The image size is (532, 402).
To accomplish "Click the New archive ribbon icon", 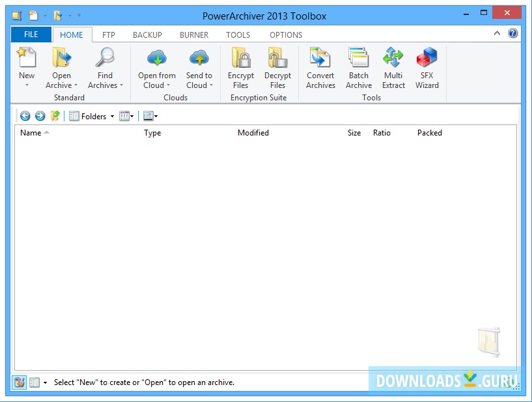I will [x=27, y=57].
